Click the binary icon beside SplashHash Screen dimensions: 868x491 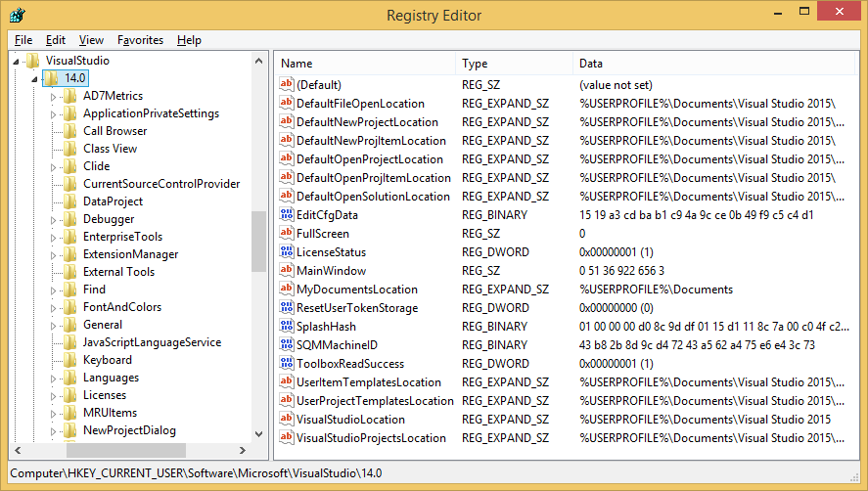(x=286, y=326)
